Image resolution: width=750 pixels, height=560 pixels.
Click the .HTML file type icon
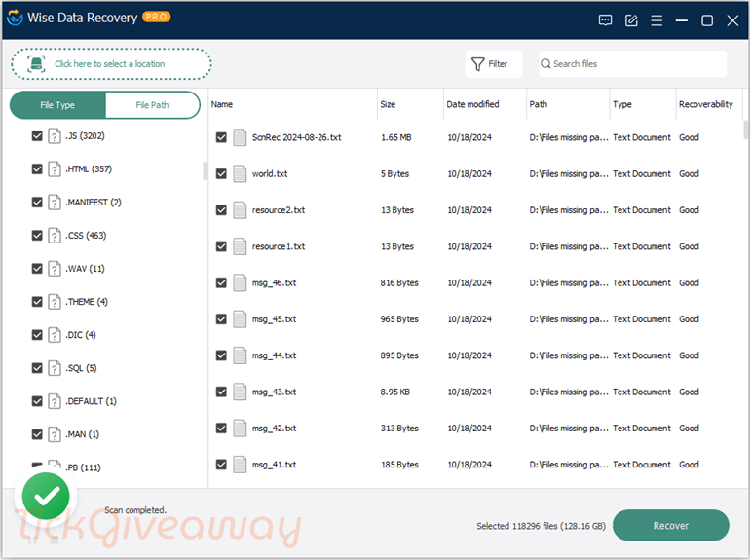[x=55, y=169]
